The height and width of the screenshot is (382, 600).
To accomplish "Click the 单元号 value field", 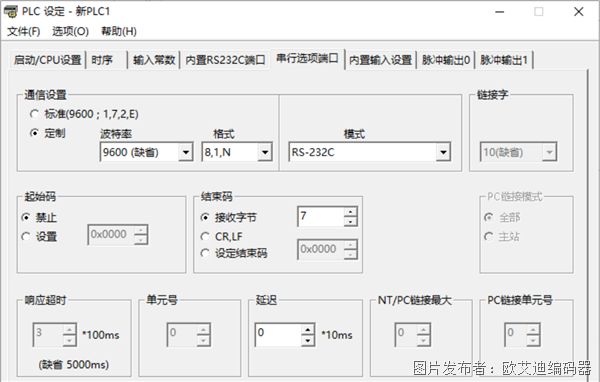I will click(182, 335).
